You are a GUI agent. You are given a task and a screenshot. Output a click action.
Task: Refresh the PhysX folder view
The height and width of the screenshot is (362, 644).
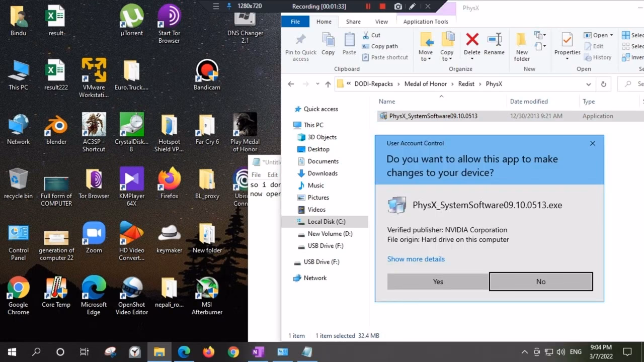[604, 84]
